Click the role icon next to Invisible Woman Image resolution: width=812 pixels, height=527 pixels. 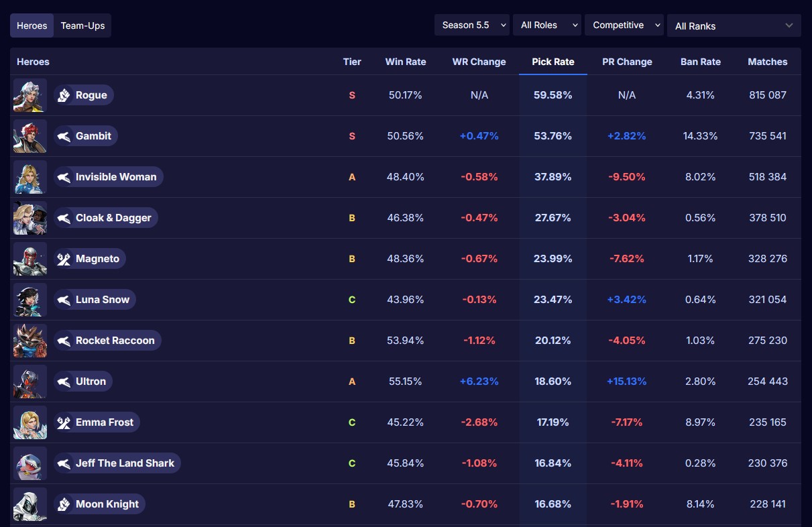coord(64,177)
